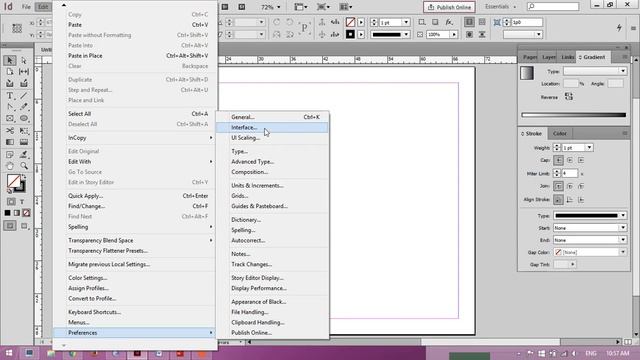Select the Gap tool

click(x=24, y=72)
